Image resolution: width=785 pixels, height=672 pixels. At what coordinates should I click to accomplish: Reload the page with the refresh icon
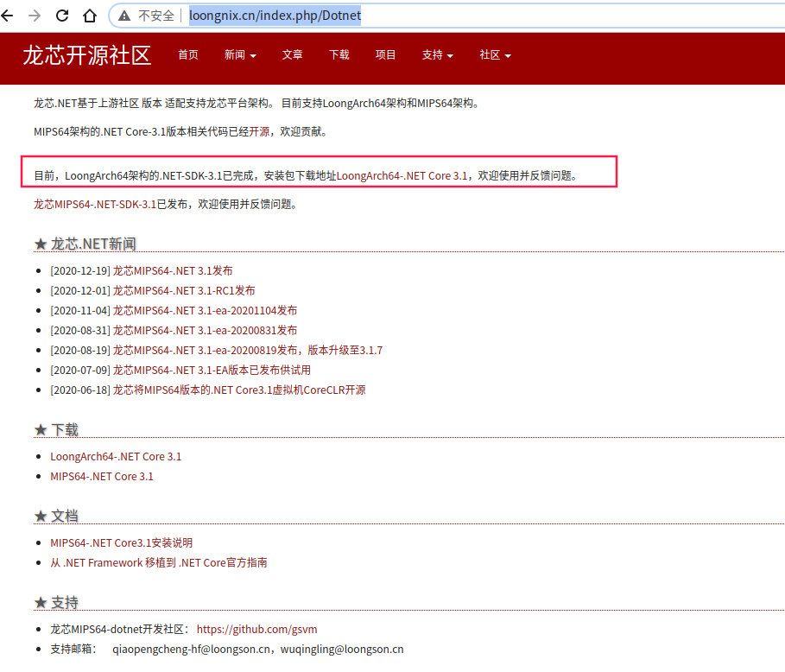pos(62,16)
